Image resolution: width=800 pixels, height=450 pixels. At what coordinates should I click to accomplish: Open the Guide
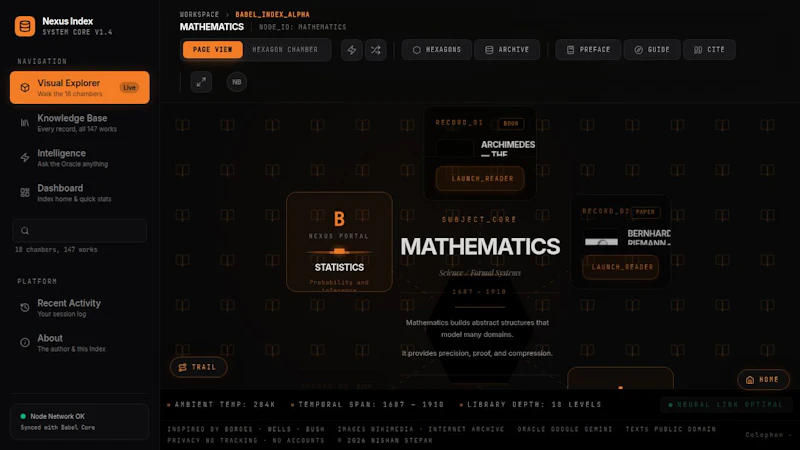pos(652,49)
